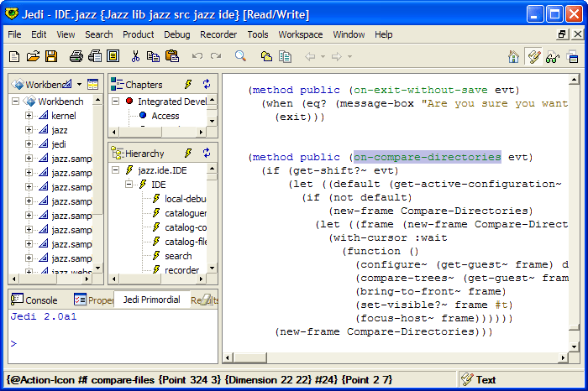The height and width of the screenshot is (391, 588).
Task: Click the Text indicator in status bar
Action: (x=486, y=380)
